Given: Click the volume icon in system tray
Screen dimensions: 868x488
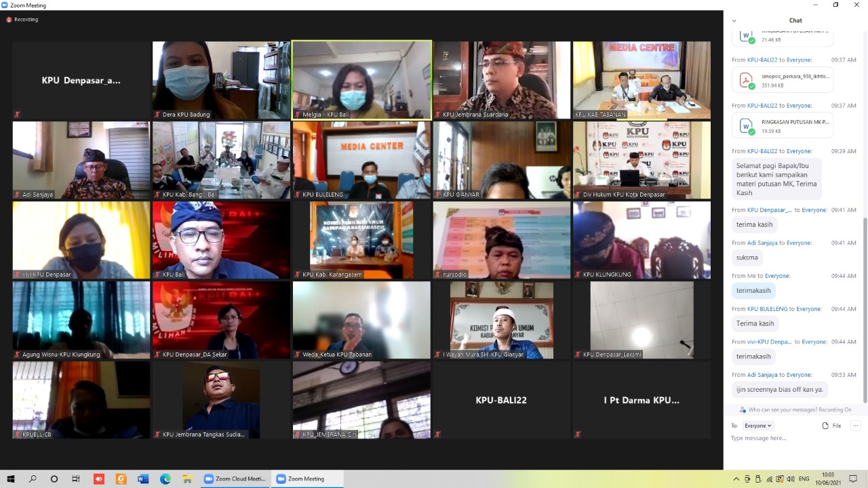Looking at the screenshot, I should 790,479.
